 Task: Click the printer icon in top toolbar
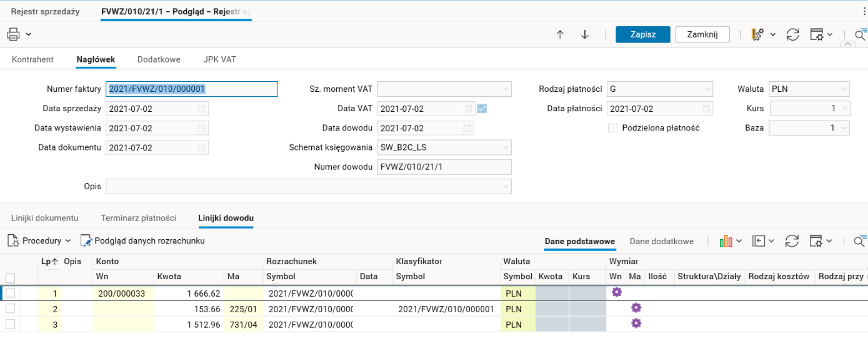(x=14, y=34)
